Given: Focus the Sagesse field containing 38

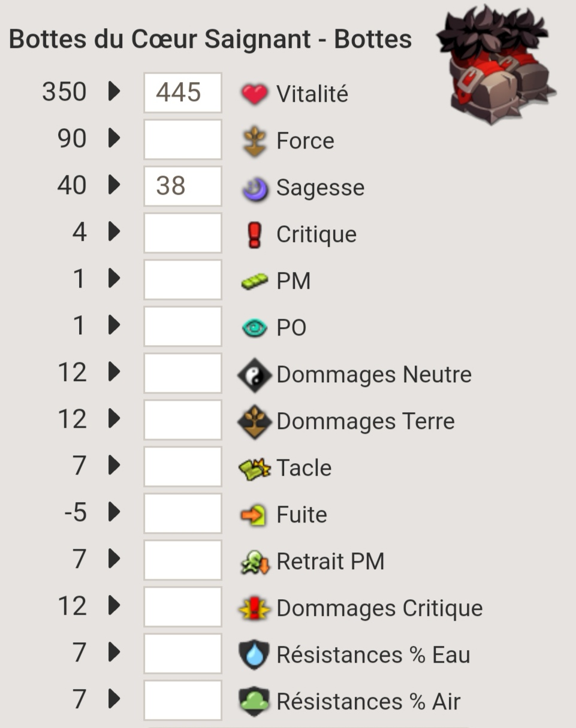Looking at the screenshot, I should pyautogui.click(x=183, y=186).
